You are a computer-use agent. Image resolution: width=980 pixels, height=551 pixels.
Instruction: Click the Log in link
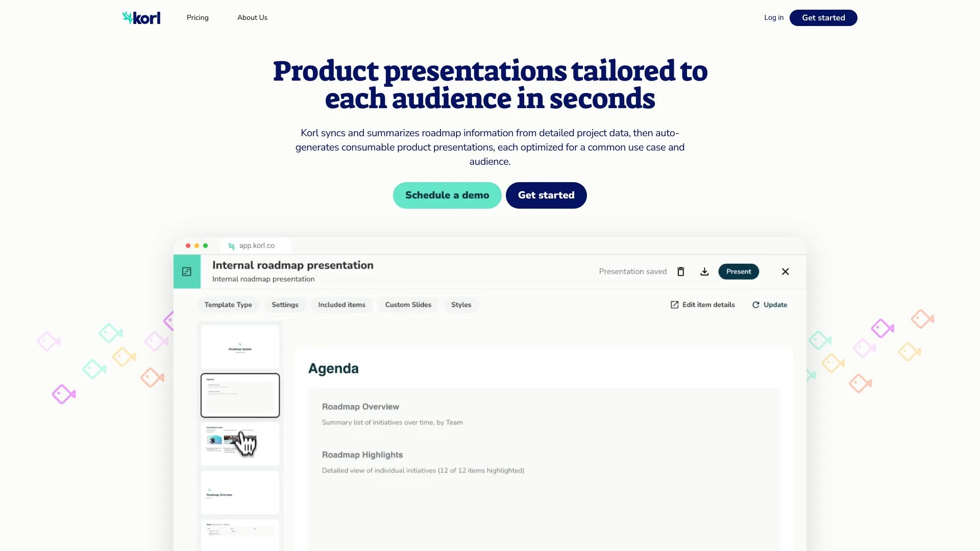coord(774,17)
